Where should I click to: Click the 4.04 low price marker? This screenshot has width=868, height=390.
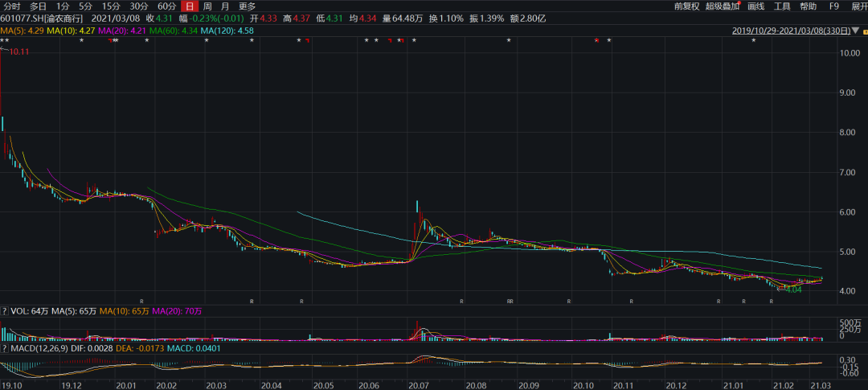click(x=794, y=289)
